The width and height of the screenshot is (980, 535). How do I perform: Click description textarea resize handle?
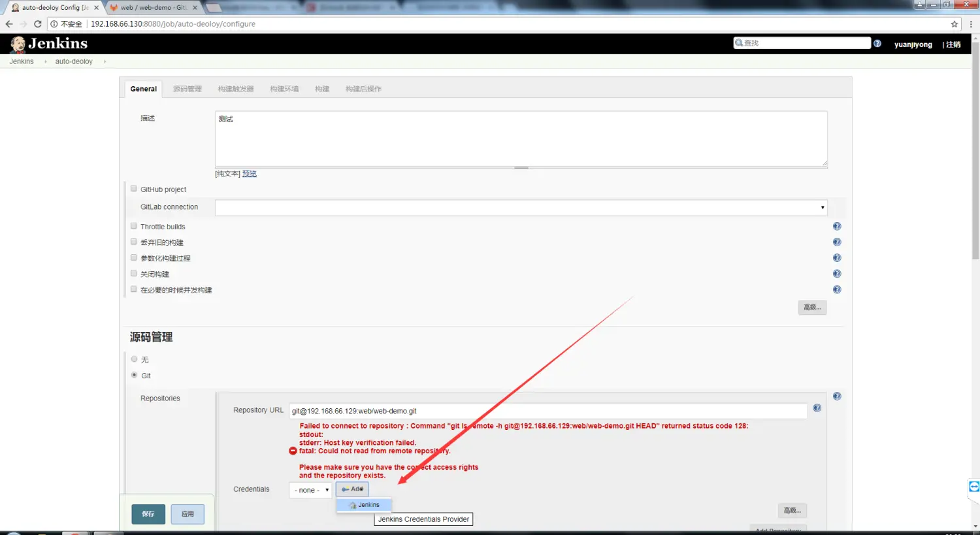(825, 164)
